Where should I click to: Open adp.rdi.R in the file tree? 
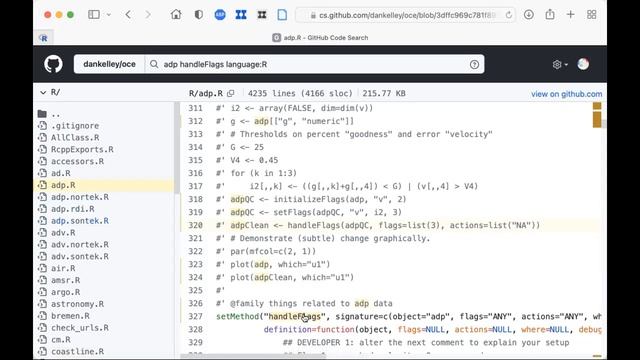click(72, 209)
